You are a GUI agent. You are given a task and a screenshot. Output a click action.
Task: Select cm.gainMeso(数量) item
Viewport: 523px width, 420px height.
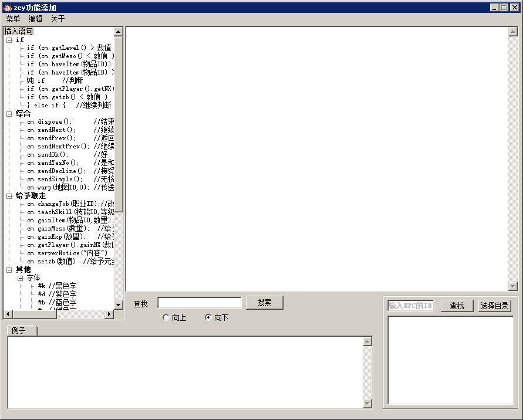[x=70, y=229]
